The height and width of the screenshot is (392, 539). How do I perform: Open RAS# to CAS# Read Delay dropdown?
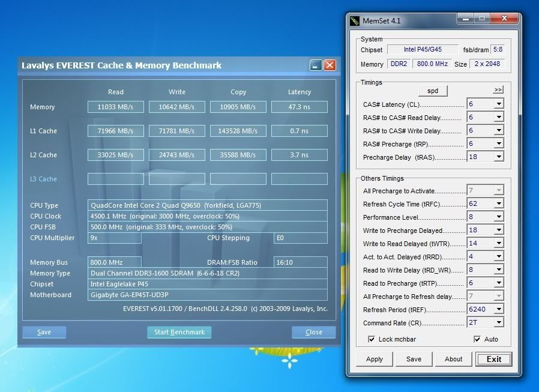tap(499, 117)
